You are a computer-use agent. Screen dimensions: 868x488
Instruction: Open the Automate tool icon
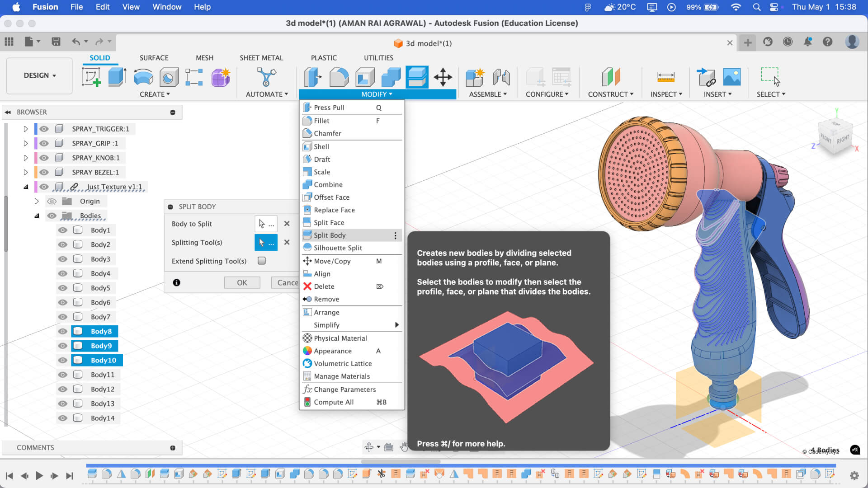coord(266,77)
